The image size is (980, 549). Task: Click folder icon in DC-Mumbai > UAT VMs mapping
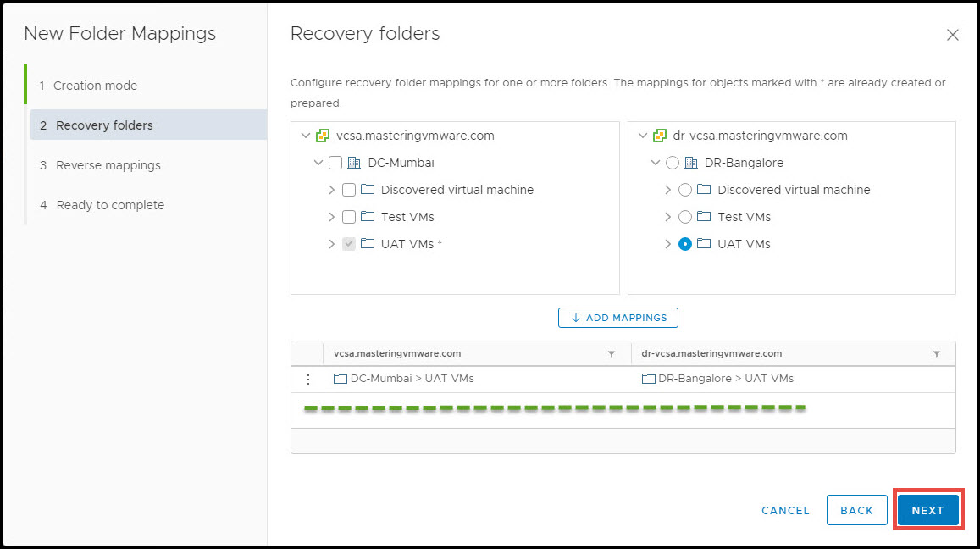[340, 379]
